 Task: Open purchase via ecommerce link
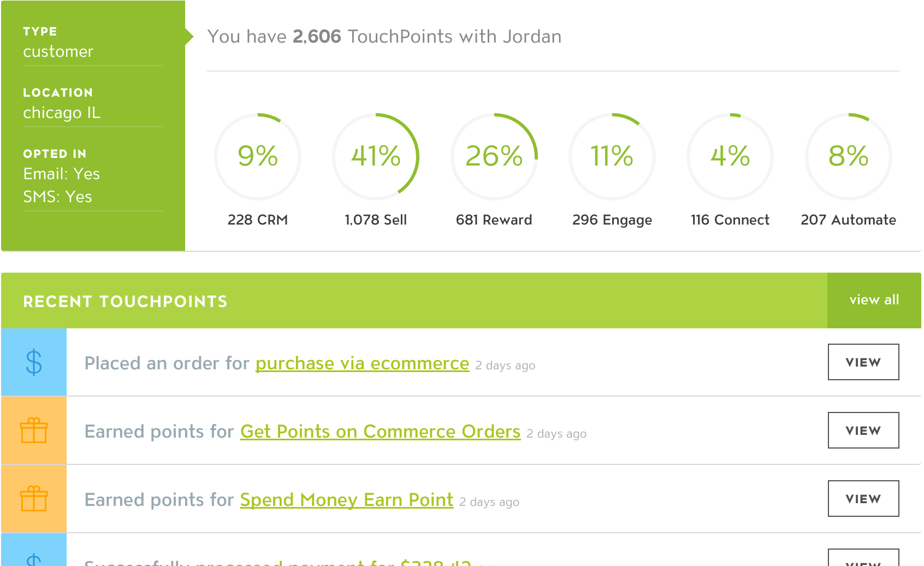pos(362,363)
